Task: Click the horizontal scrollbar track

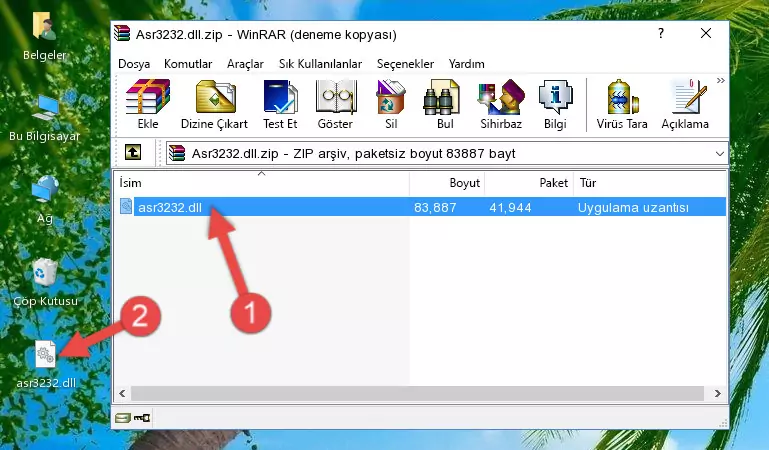Action: [417, 393]
